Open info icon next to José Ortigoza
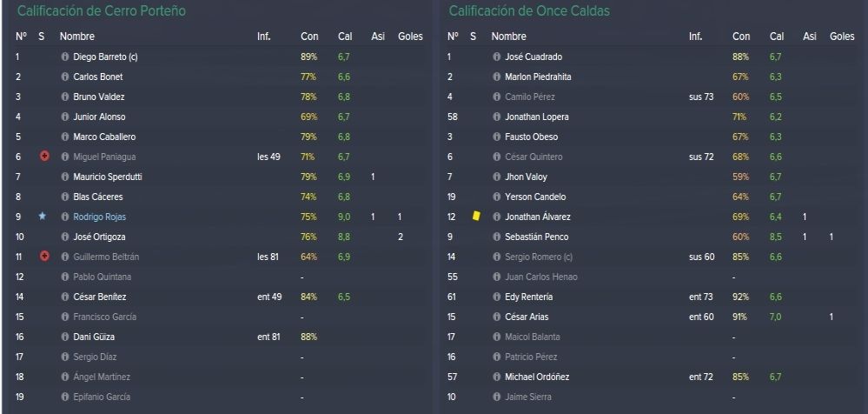The height and width of the screenshot is (414, 868). pyautogui.click(x=65, y=237)
